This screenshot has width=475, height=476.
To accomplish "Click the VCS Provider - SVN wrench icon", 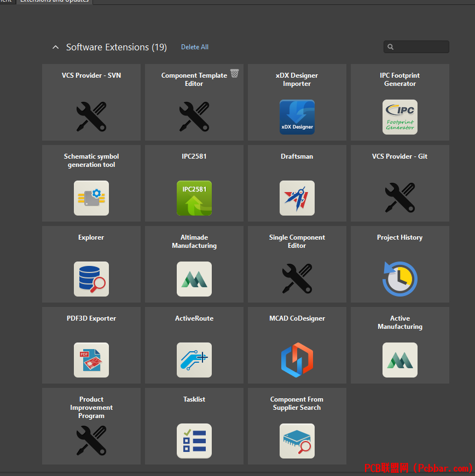I will pyautogui.click(x=91, y=117).
